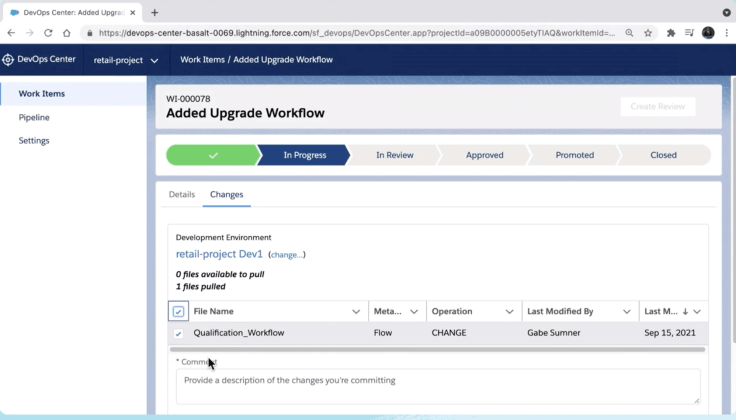The height and width of the screenshot is (420, 736).
Task: Click the WI-000078 work item number
Action: click(x=188, y=99)
